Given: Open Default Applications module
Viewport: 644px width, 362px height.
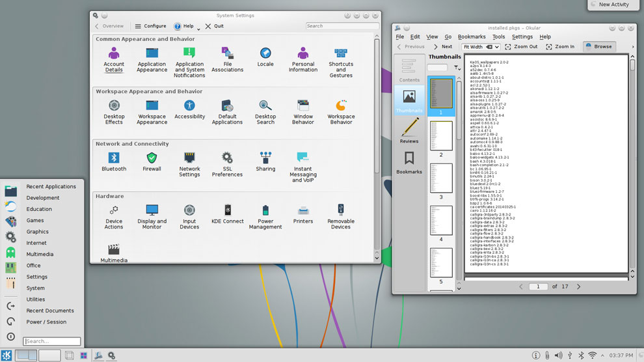Looking at the screenshot, I should (227, 112).
